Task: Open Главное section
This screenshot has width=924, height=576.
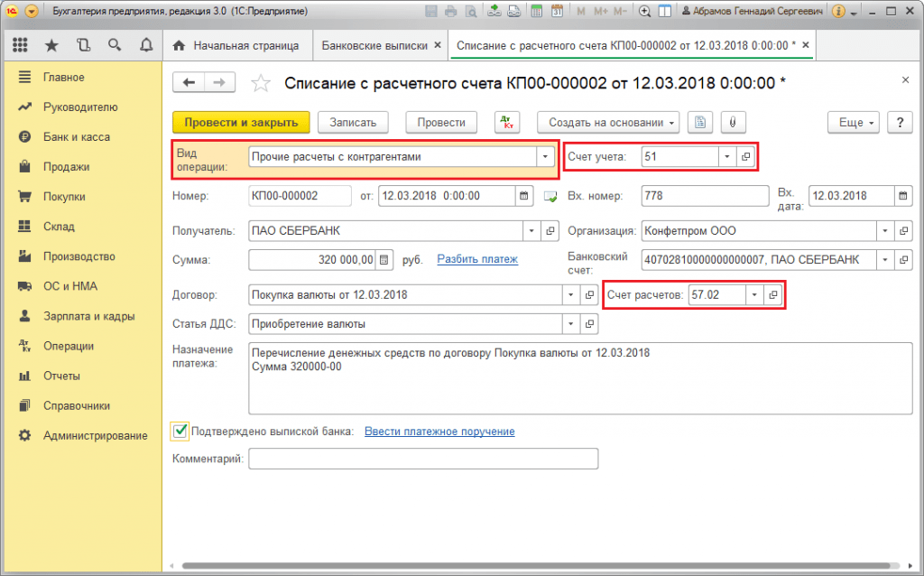Action: tap(64, 78)
